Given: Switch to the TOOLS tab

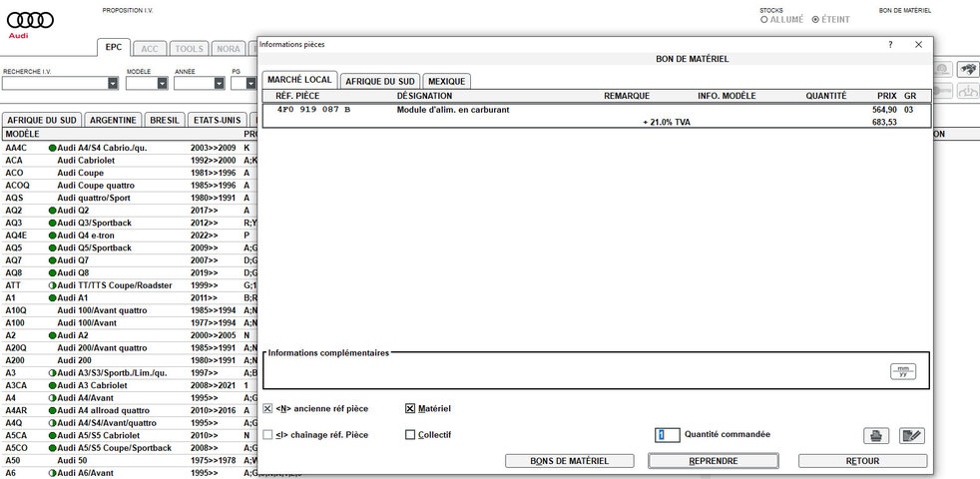Looking at the screenshot, I should pyautogui.click(x=189, y=49).
